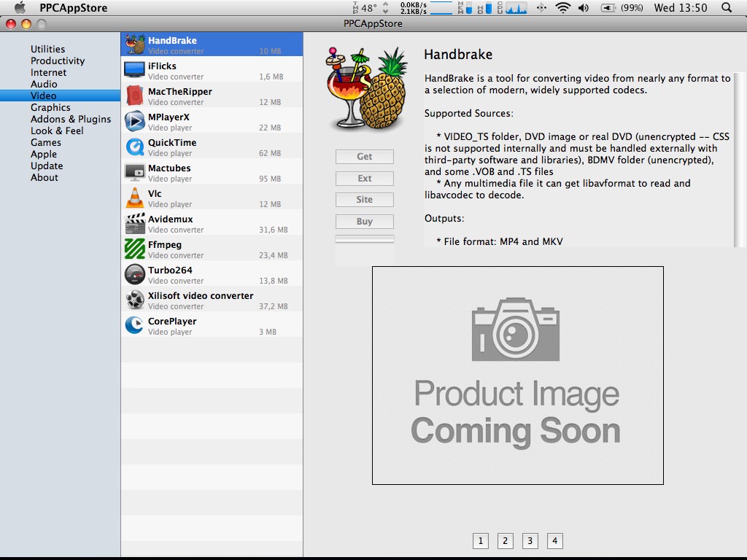This screenshot has width=747, height=560.
Task: Click the Bluetooth menu bar icon
Action: tap(541, 7)
